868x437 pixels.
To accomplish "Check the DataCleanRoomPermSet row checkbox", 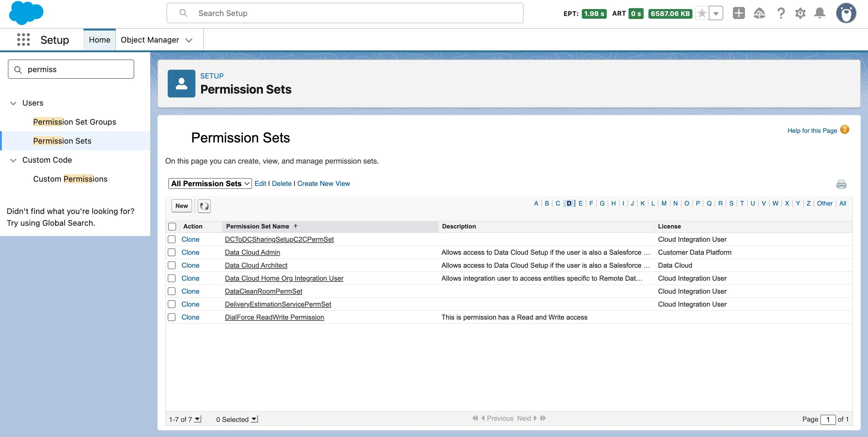I will tap(172, 291).
